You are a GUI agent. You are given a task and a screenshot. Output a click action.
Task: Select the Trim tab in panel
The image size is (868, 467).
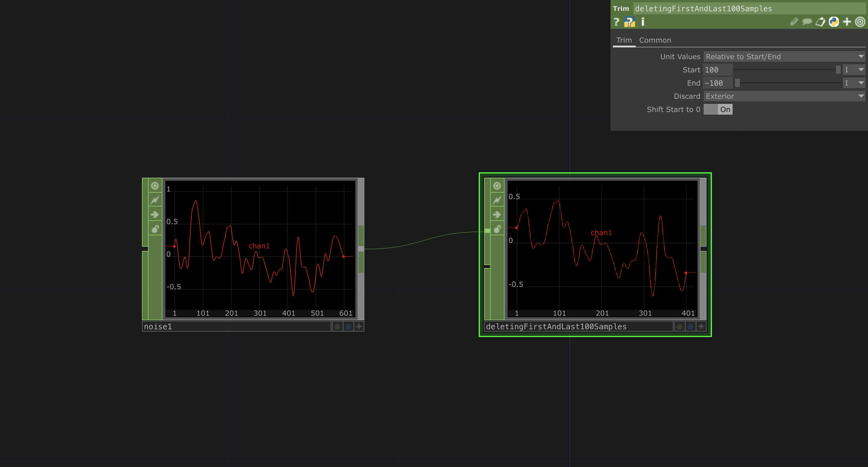(624, 40)
